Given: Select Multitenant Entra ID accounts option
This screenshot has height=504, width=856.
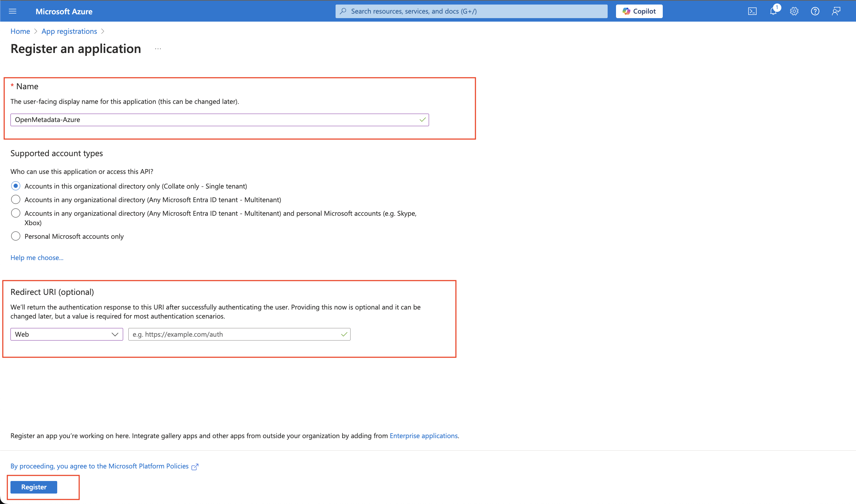Looking at the screenshot, I should (x=16, y=199).
